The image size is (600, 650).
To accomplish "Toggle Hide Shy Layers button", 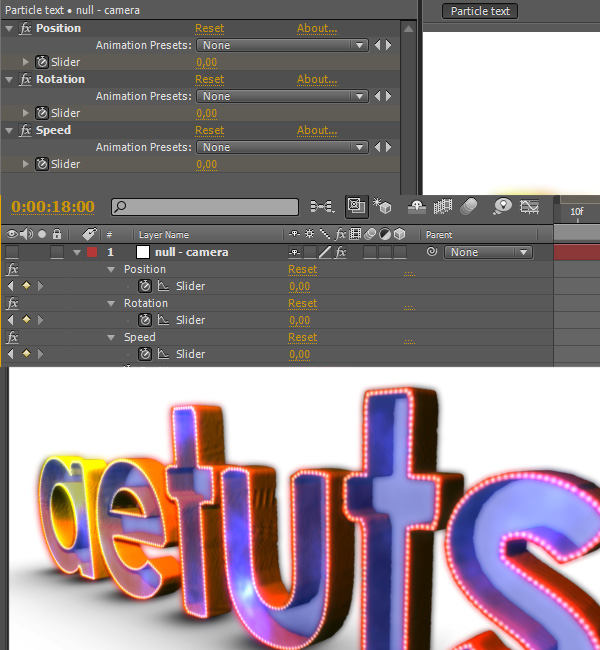I will (x=417, y=206).
